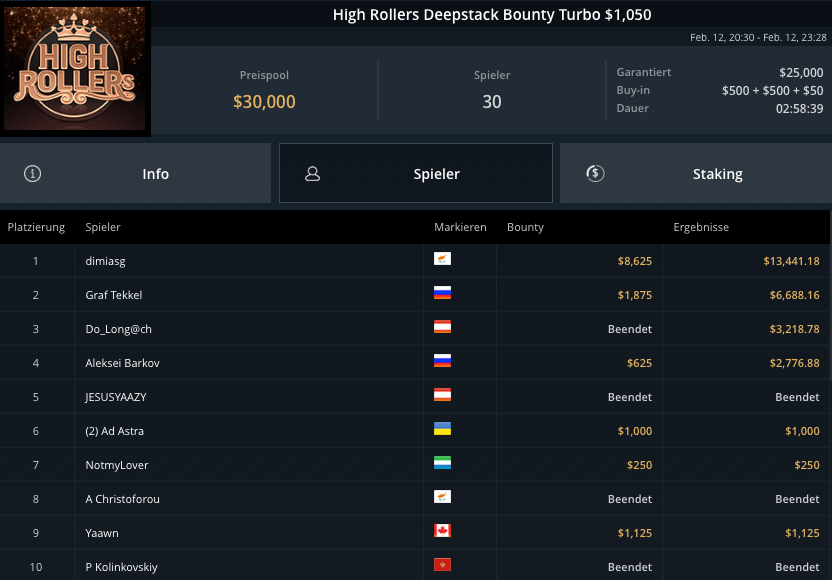The image size is (832, 580).
Task: Click the flag in A Christoforou's row
Action: pyautogui.click(x=442, y=498)
